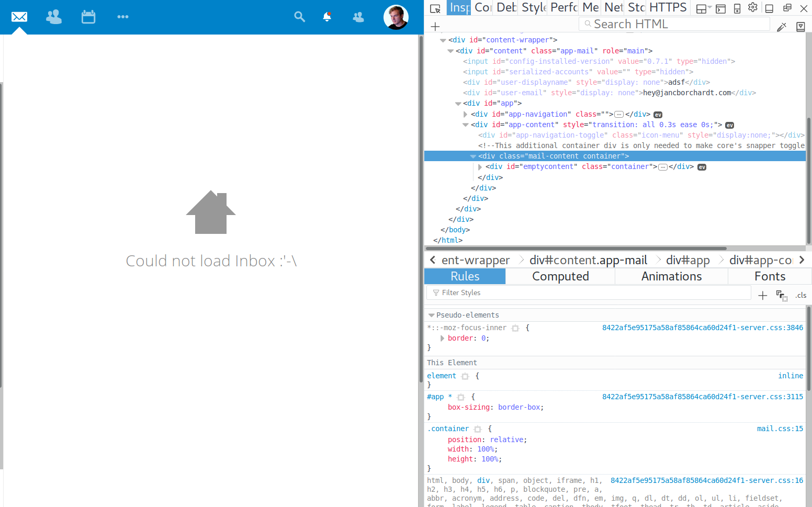
Task: Open the Rules sidebar tab
Action: [465, 276]
